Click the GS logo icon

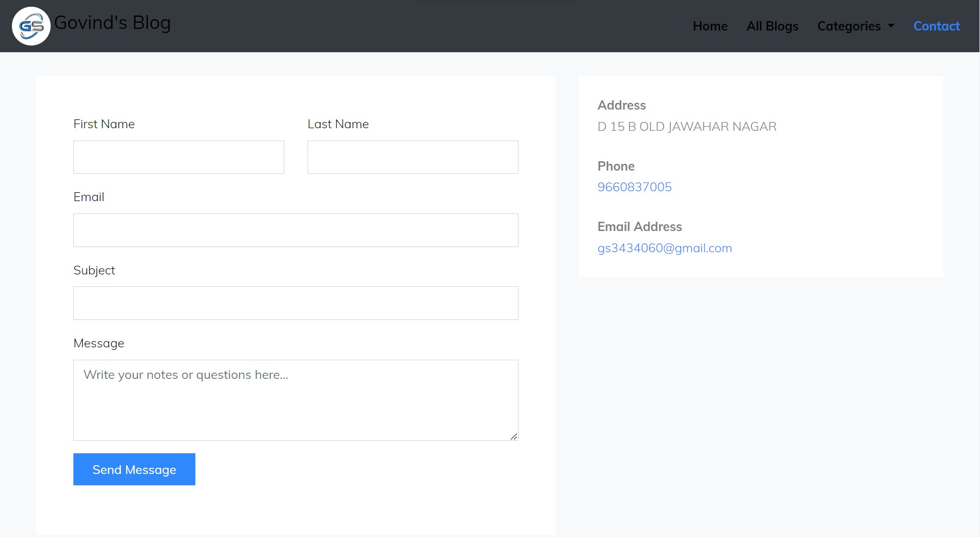click(31, 26)
